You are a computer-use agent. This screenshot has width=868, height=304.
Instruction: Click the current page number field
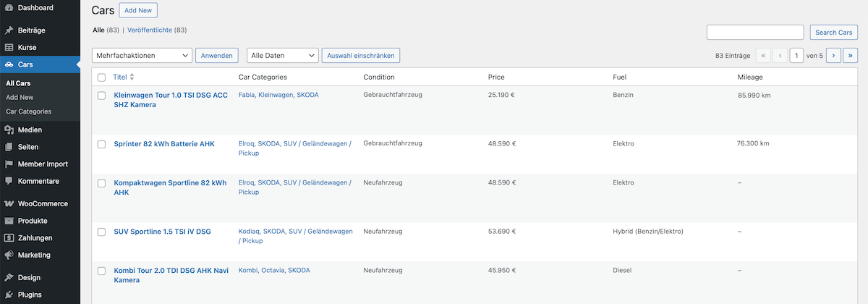(x=796, y=55)
